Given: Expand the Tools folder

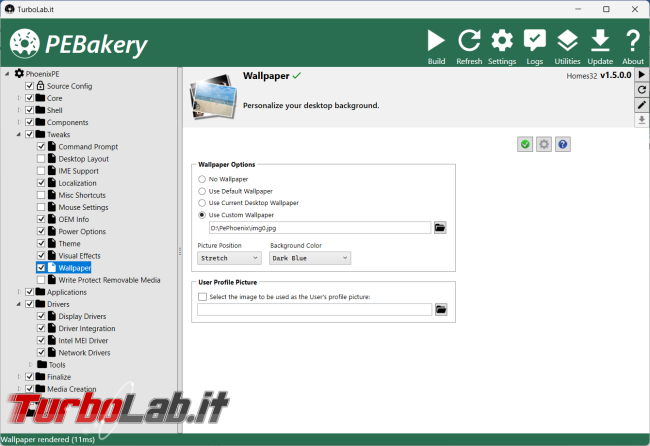Looking at the screenshot, I should point(30,365).
